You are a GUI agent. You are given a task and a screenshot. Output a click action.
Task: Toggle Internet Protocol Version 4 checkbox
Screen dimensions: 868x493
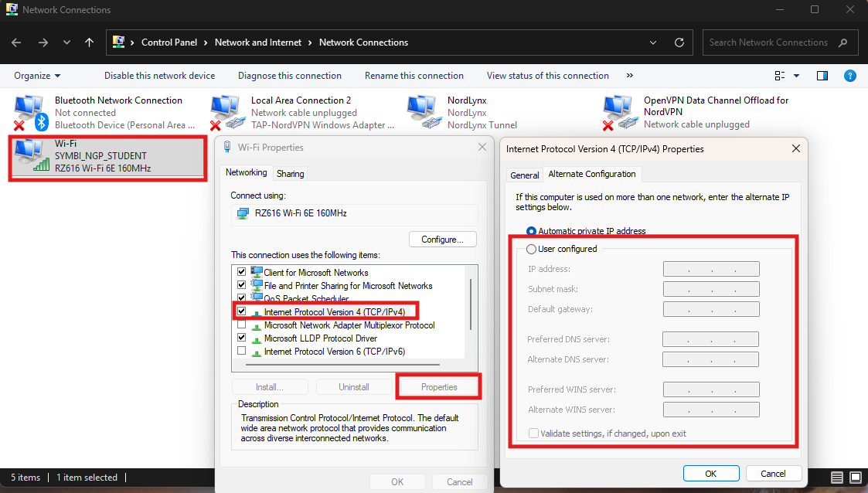[241, 311]
